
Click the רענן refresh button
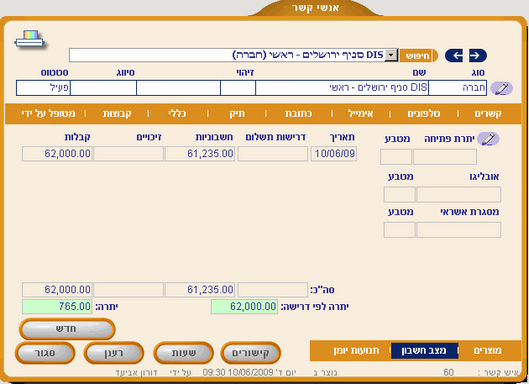point(114,353)
